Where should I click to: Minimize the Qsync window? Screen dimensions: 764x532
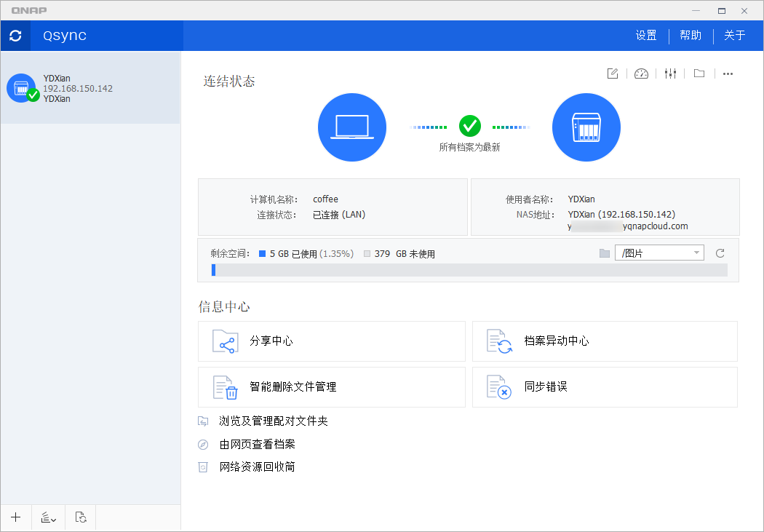696,10
